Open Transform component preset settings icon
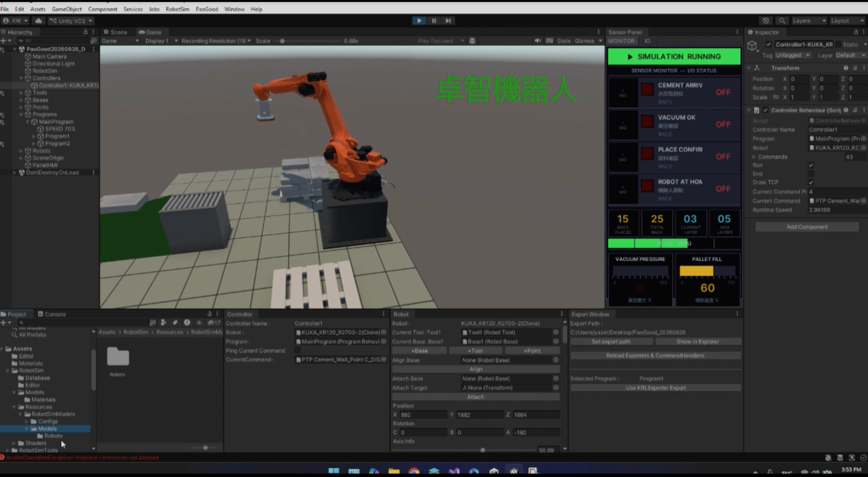 pyautogui.click(x=855, y=68)
